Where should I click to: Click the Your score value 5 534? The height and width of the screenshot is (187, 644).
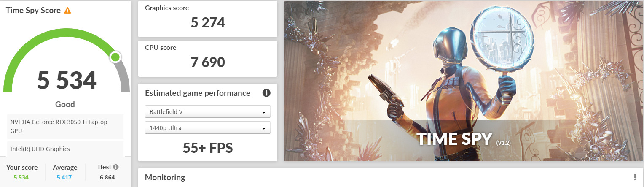21,177
